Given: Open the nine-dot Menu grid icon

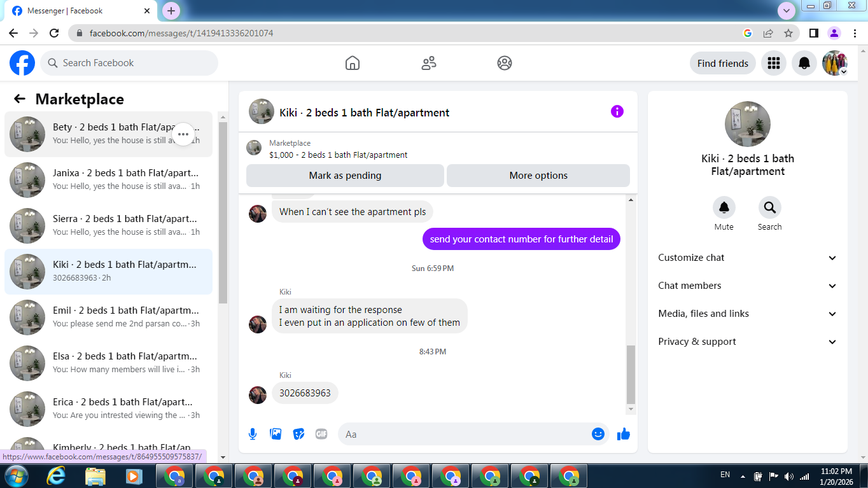Looking at the screenshot, I should tap(774, 63).
